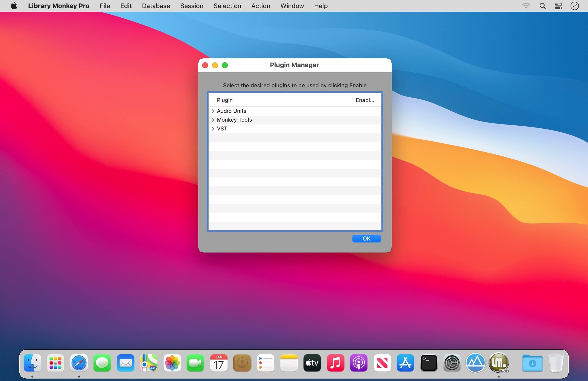Expand the Monkey Tools plugin group
Image resolution: width=588 pixels, height=381 pixels.
pyautogui.click(x=213, y=120)
